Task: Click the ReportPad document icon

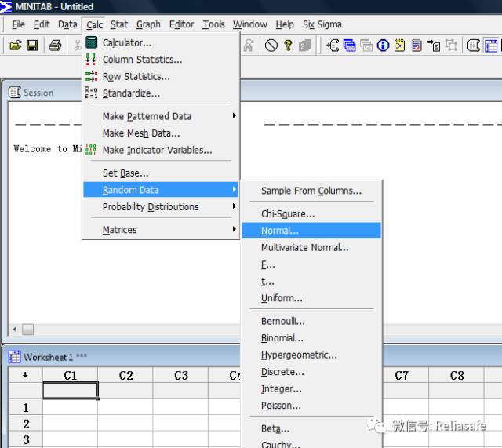Action: click(x=417, y=46)
